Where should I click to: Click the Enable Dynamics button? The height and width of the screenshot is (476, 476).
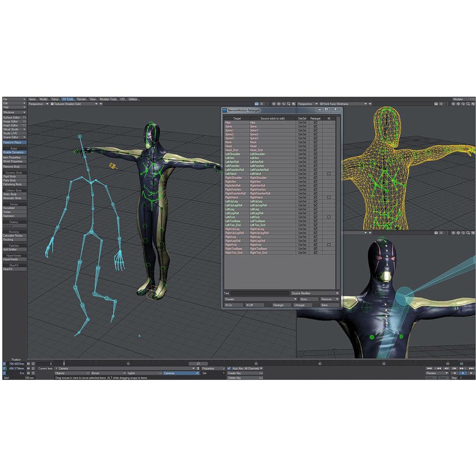[x=14, y=152]
